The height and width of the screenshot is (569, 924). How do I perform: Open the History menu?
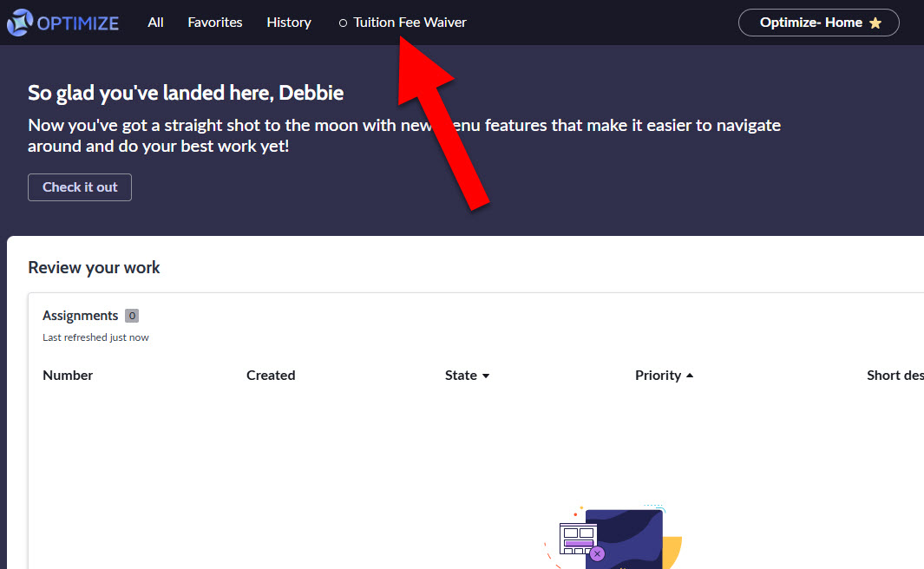click(289, 23)
